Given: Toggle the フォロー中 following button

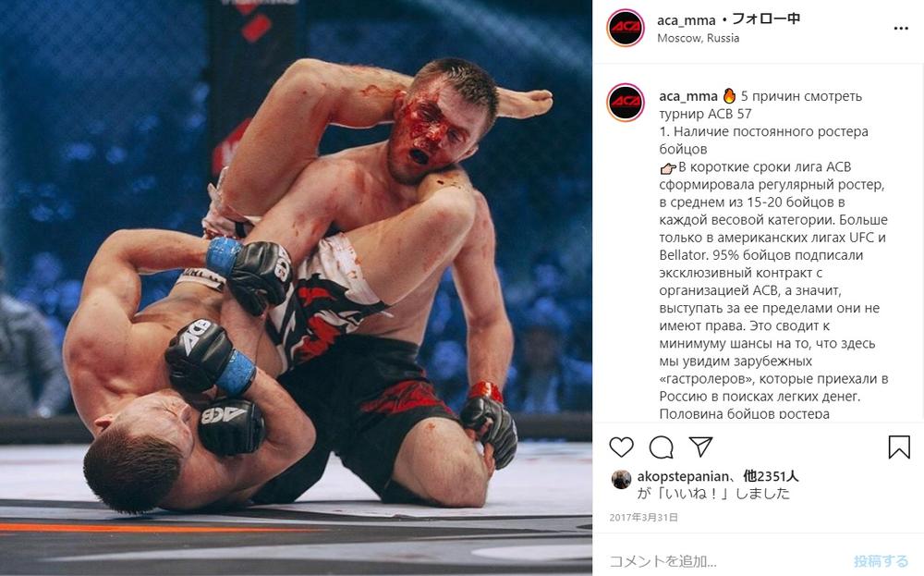Looking at the screenshot, I should coord(765,19).
